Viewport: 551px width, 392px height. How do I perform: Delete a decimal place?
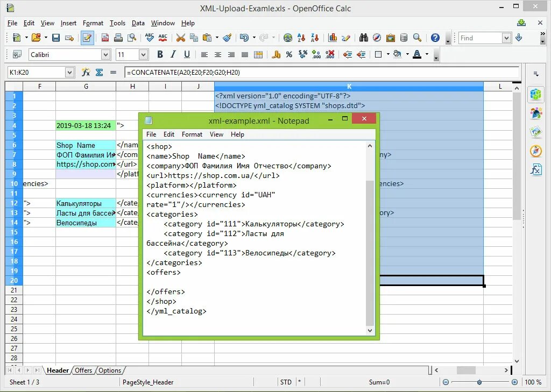coord(330,54)
